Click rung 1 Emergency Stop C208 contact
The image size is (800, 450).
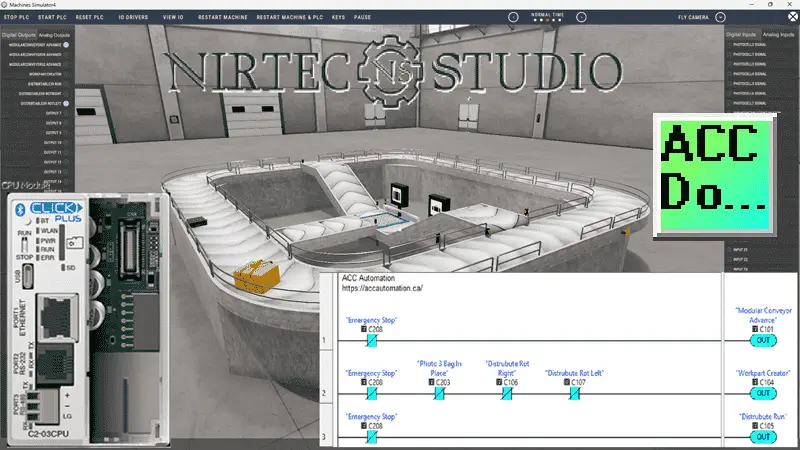coord(371,340)
